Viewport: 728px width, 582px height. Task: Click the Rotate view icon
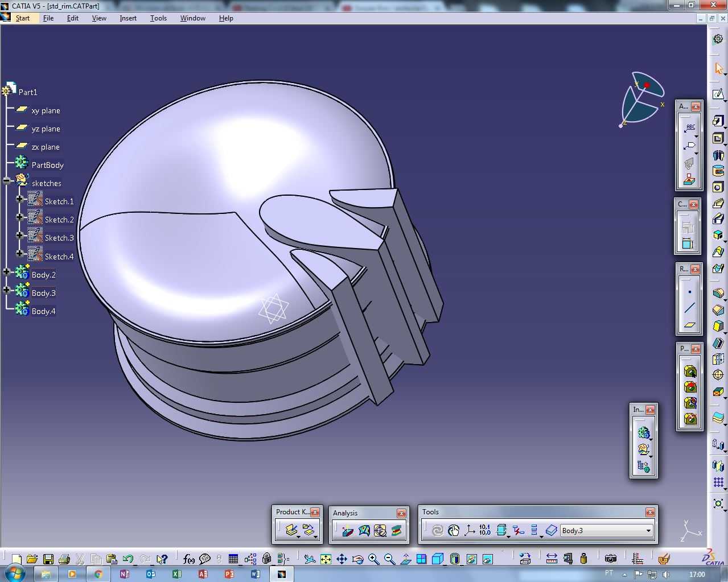(357, 559)
